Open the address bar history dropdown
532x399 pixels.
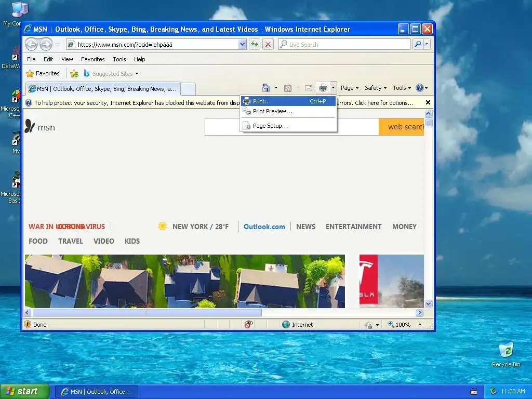coord(242,44)
